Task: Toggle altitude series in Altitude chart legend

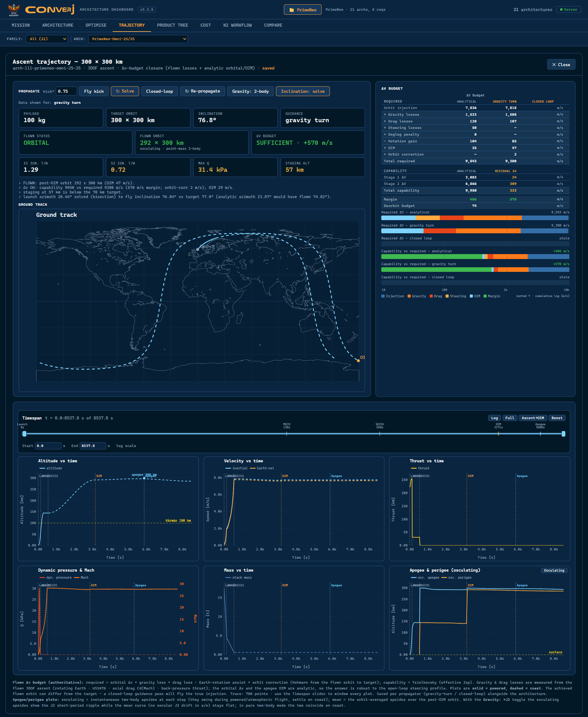Action: click(x=51, y=468)
